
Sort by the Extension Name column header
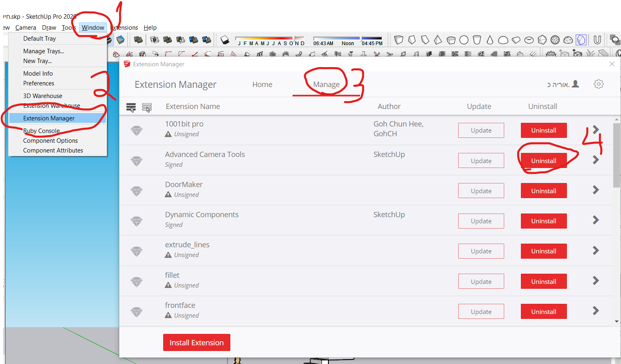pos(193,107)
